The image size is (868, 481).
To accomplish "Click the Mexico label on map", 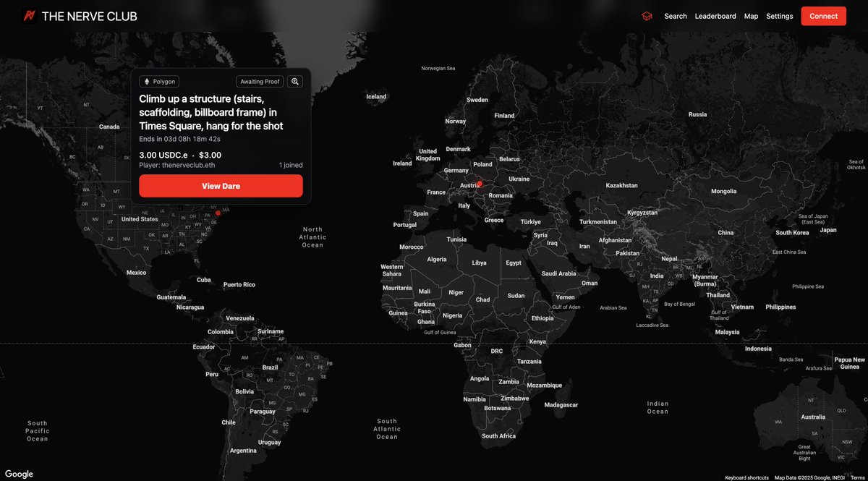I will click(x=136, y=273).
